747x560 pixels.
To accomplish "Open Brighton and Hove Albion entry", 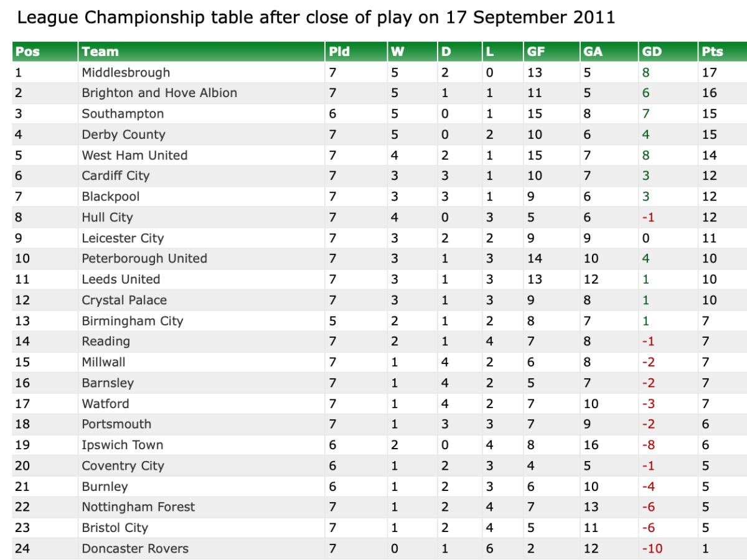I will click(159, 93).
